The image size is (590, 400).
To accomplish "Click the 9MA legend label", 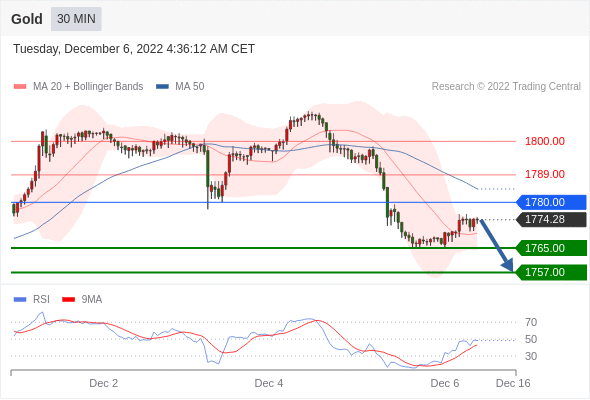I will click(x=92, y=300).
